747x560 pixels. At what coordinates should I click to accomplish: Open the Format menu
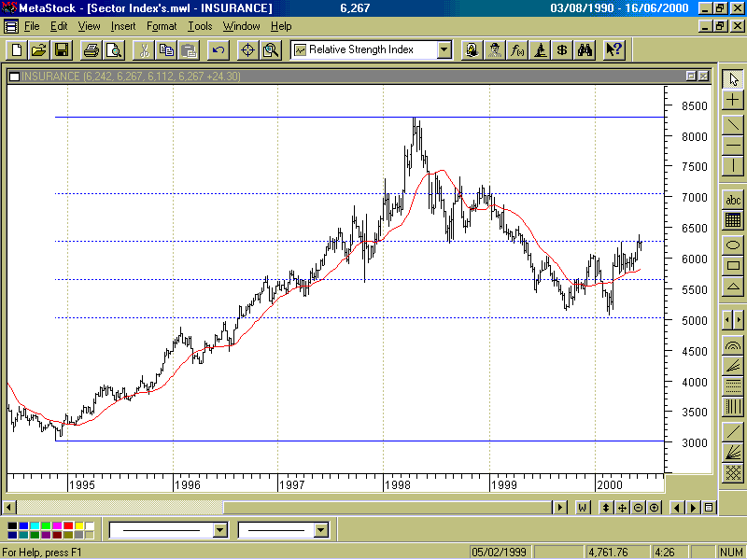click(x=162, y=26)
